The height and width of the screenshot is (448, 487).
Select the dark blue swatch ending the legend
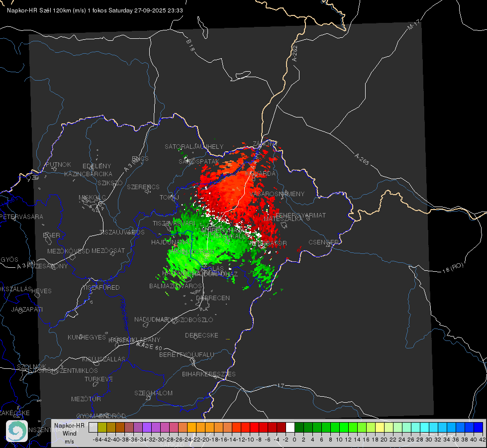click(x=479, y=428)
